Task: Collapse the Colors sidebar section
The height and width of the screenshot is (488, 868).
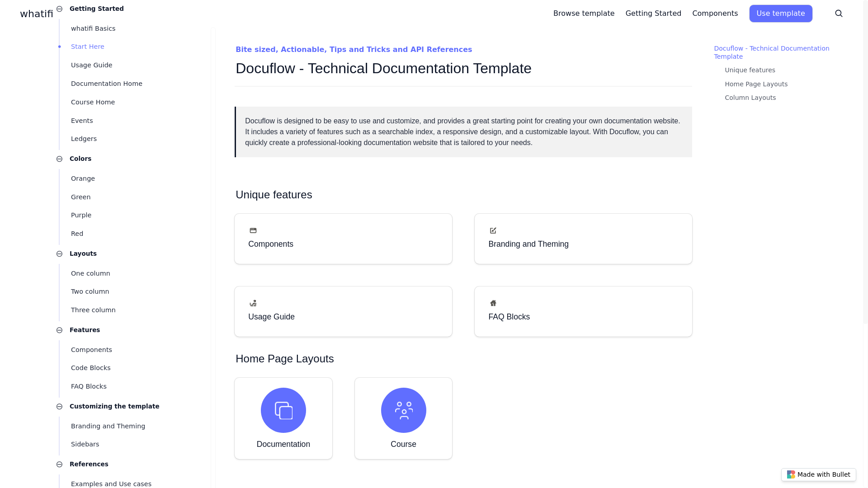Action: 59,159
